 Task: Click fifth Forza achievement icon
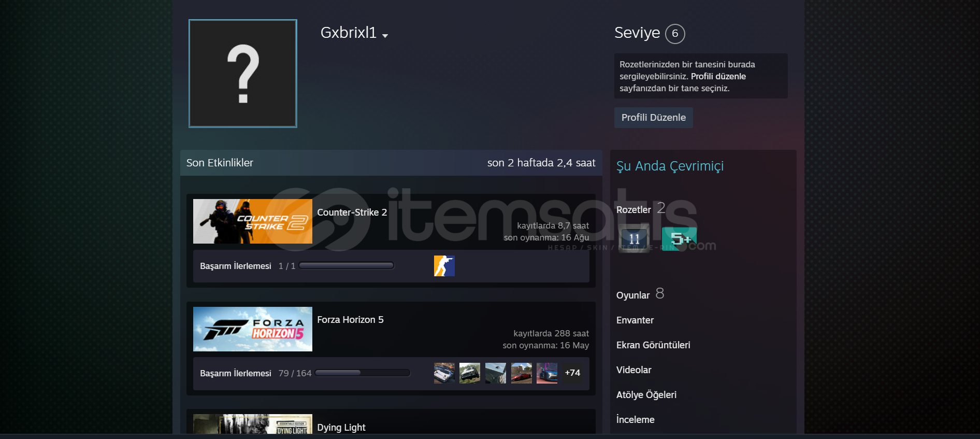547,373
